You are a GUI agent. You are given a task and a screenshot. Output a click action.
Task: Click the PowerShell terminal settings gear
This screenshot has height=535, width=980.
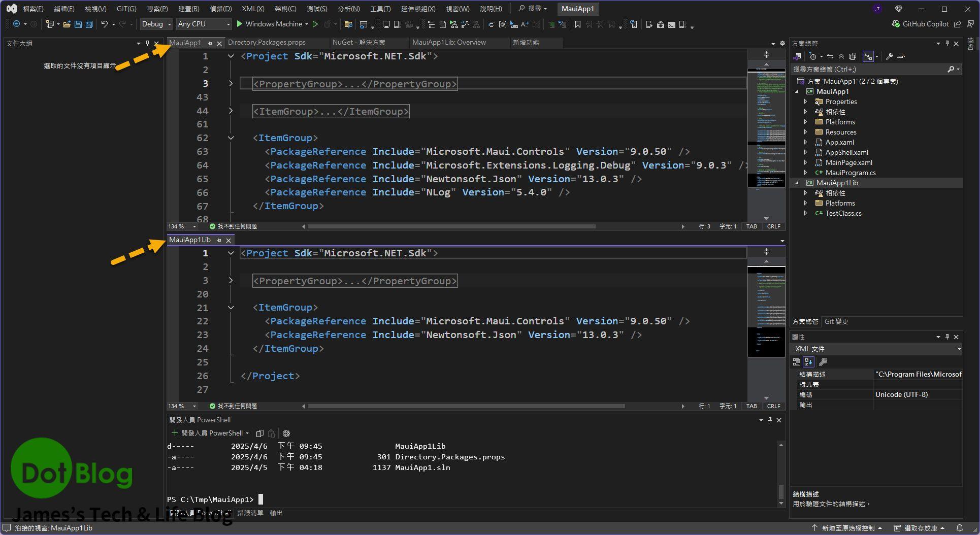point(286,433)
